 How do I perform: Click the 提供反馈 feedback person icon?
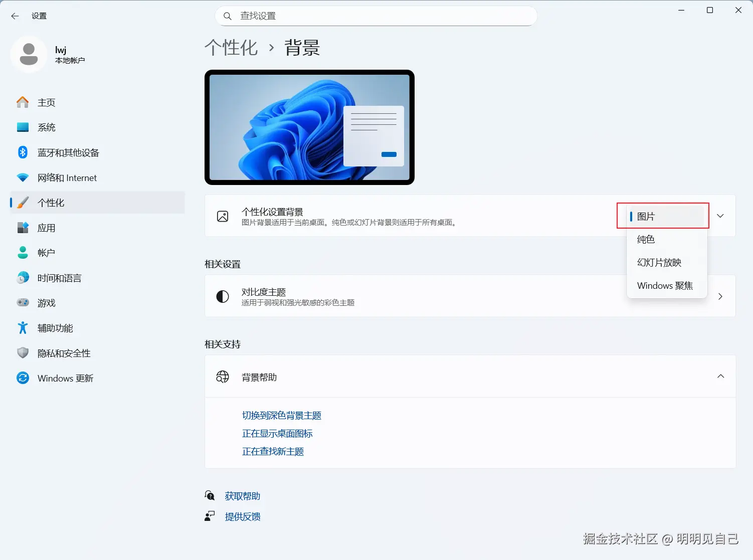coord(210,516)
